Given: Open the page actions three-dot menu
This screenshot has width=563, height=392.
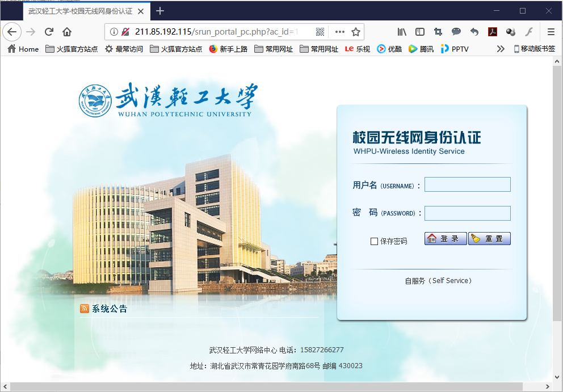Looking at the screenshot, I should 339,32.
